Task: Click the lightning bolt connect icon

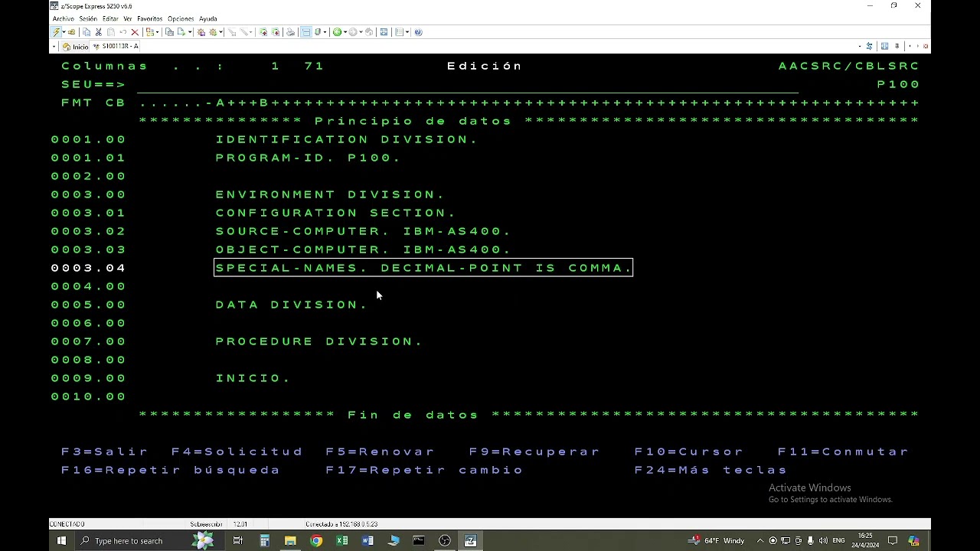Action: tap(57, 32)
